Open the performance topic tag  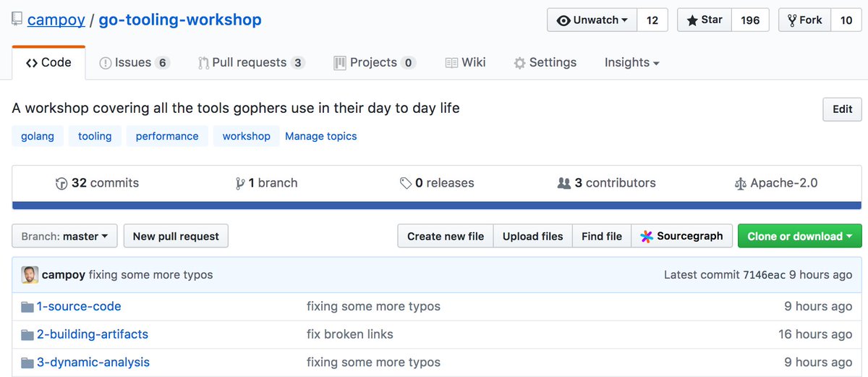[167, 136]
